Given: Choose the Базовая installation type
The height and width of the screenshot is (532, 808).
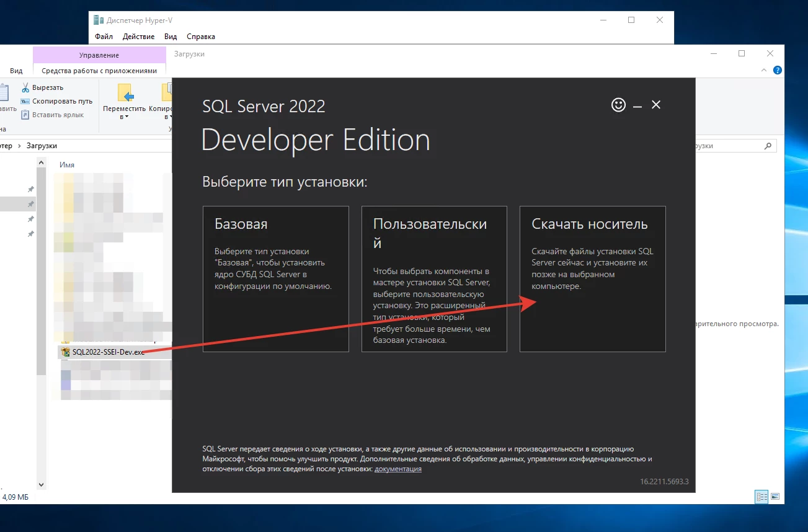Looking at the screenshot, I should pyautogui.click(x=275, y=278).
